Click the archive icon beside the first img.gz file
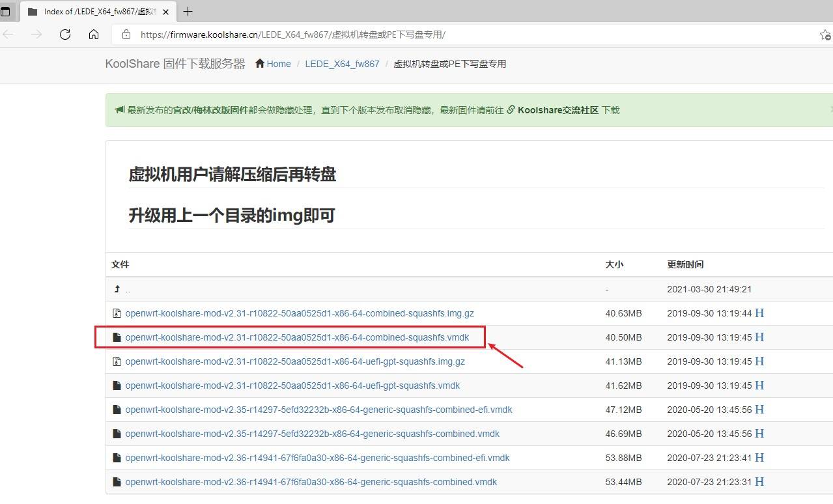The image size is (833, 504). click(117, 313)
